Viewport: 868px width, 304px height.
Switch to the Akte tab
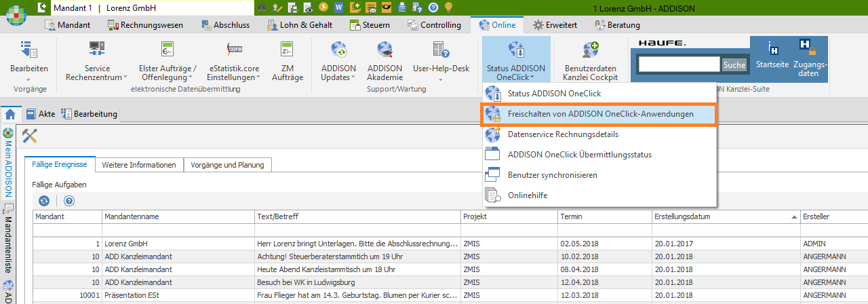(x=41, y=114)
